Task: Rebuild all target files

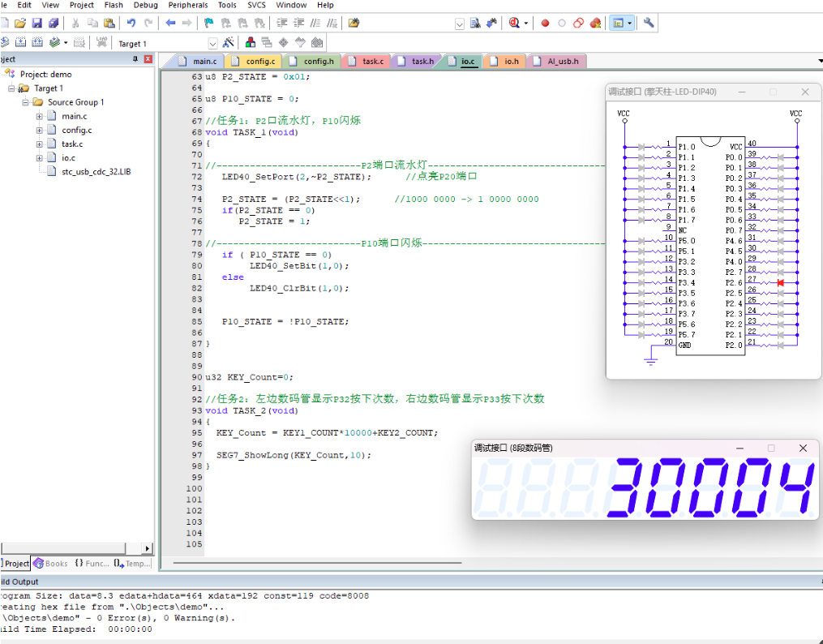Action: coord(37,42)
